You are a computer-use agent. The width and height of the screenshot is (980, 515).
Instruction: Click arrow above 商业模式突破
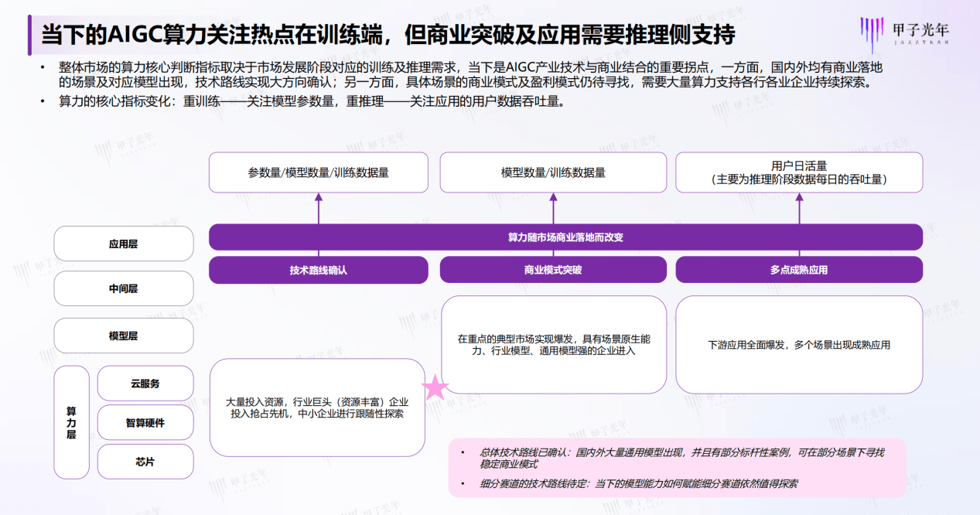pyautogui.click(x=553, y=209)
